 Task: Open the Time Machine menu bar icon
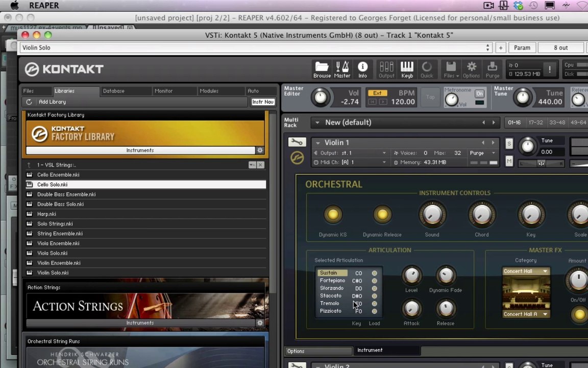click(x=533, y=5)
